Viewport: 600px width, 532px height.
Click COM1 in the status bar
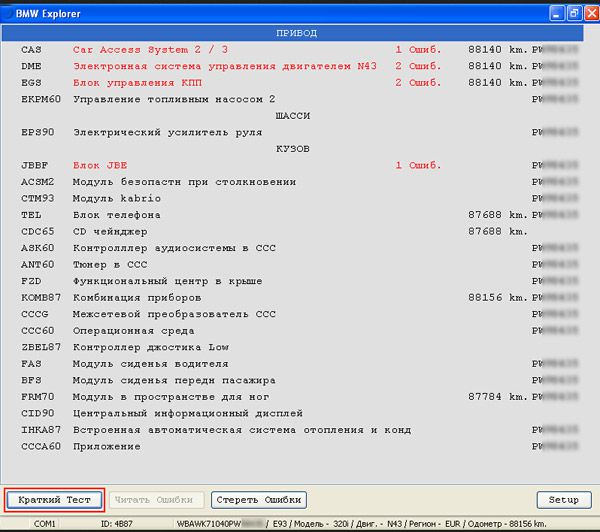pyautogui.click(x=44, y=524)
